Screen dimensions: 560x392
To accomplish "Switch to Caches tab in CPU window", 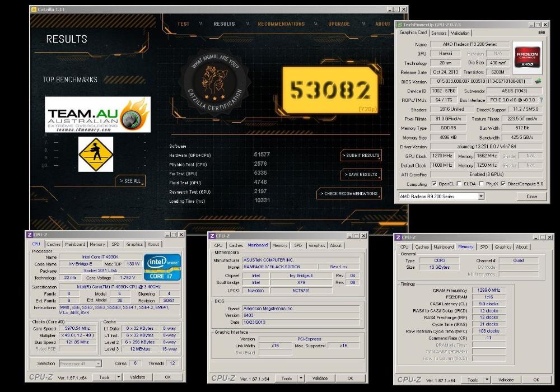I will 54,244.
